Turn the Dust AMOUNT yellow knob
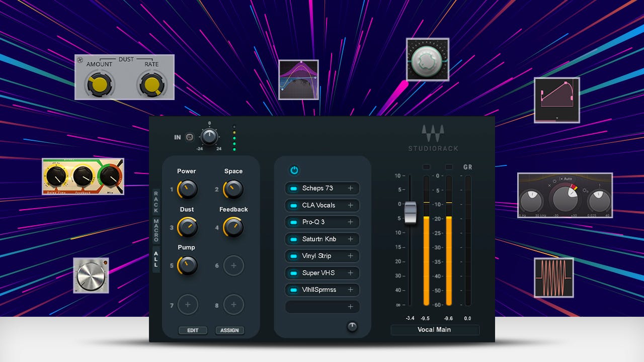The width and height of the screenshot is (644, 362). [99, 84]
